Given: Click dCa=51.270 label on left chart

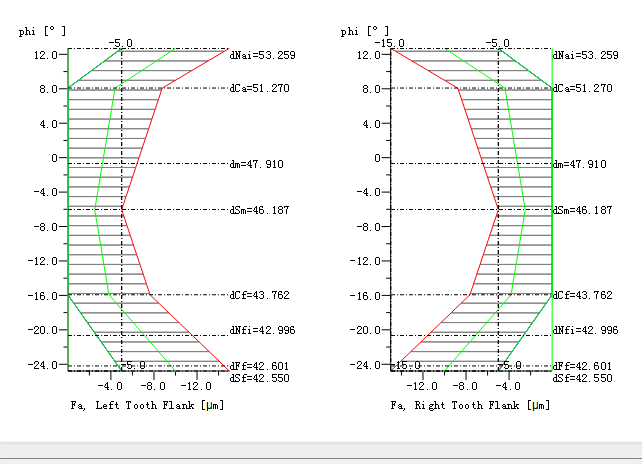Looking at the screenshot, I should coord(260,88).
